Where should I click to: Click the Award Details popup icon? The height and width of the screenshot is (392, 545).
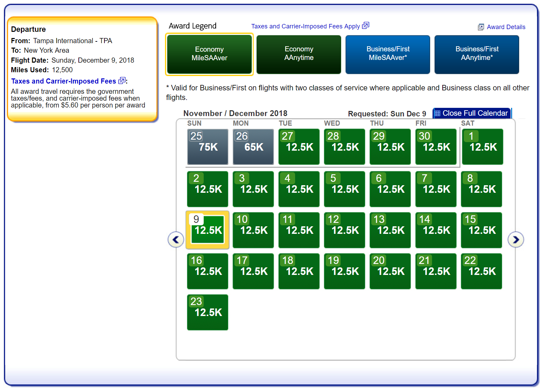pyautogui.click(x=481, y=27)
